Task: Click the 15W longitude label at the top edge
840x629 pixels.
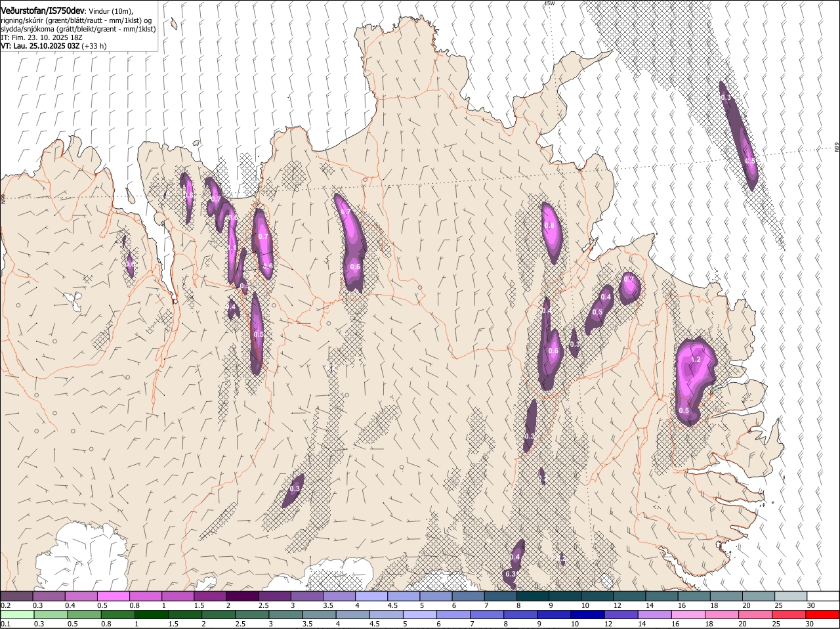Action: point(549,3)
